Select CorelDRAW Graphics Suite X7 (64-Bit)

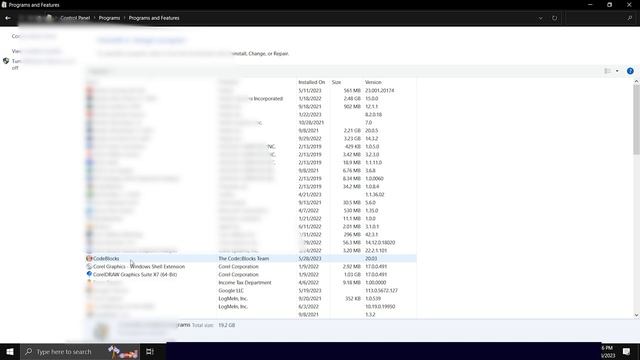tap(135, 275)
